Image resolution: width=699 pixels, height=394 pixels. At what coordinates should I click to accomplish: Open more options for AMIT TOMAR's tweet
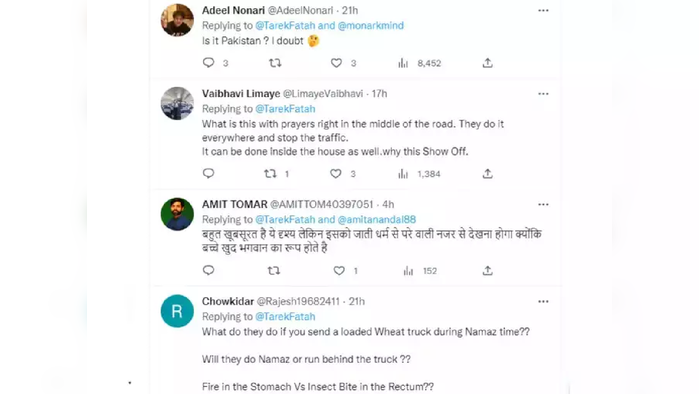point(543,204)
